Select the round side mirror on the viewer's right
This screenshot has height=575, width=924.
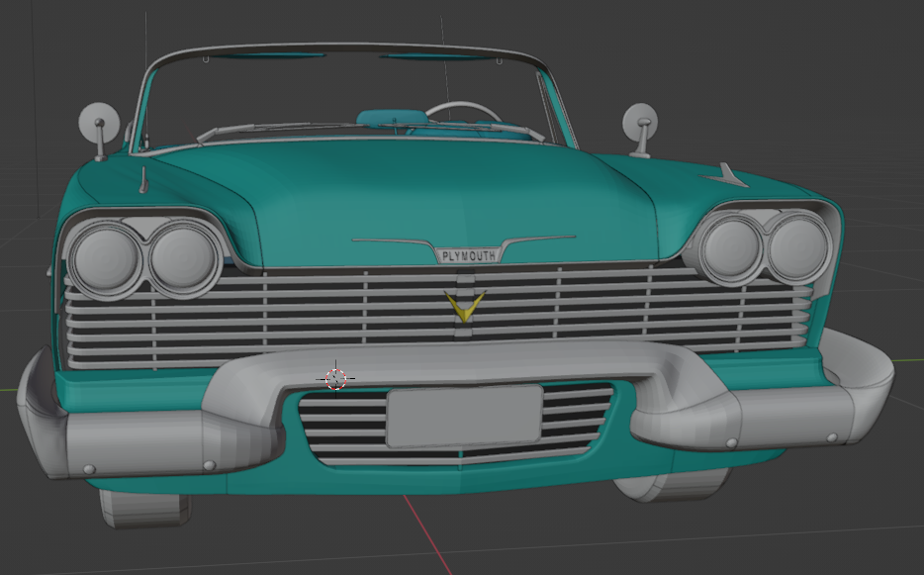point(640,122)
